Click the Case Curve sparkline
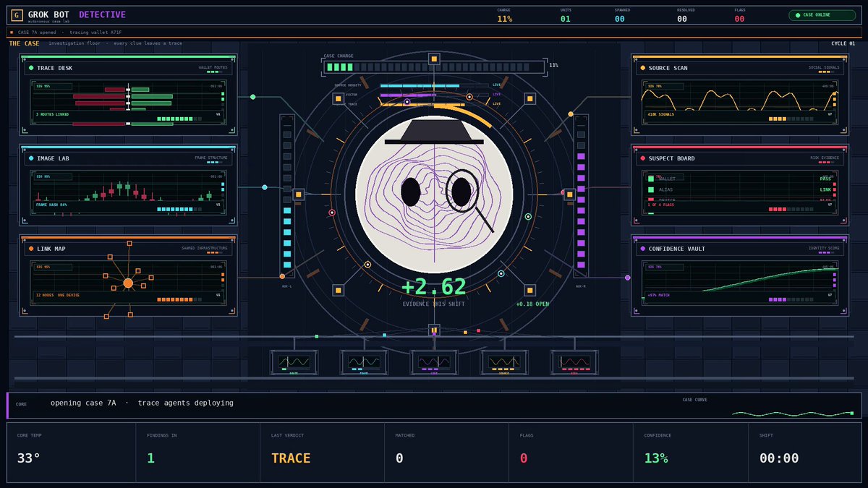The height and width of the screenshot is (488, 868). click(793, 413)
